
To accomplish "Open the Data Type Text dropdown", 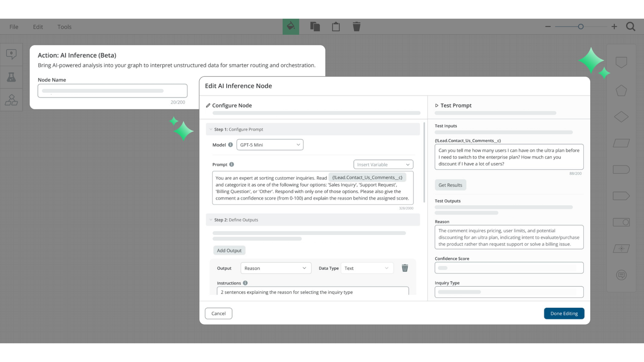I will pyautogui.click(x=367, y=268).
